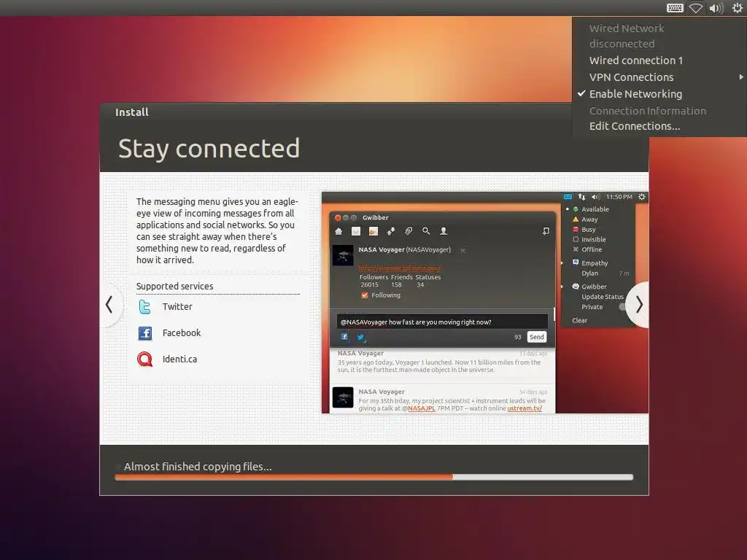The image size is (747, 560).
Task: Open the keyboard layout indicator in top panel
Action: pyautogui.click(x=675, y=8)
